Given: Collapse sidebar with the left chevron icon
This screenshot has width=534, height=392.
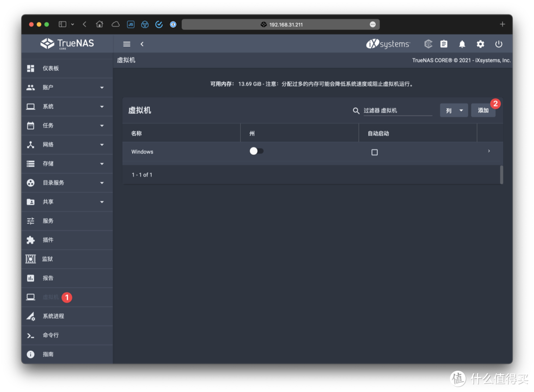Looking at the screenshot, I should (x=142, y=44).
